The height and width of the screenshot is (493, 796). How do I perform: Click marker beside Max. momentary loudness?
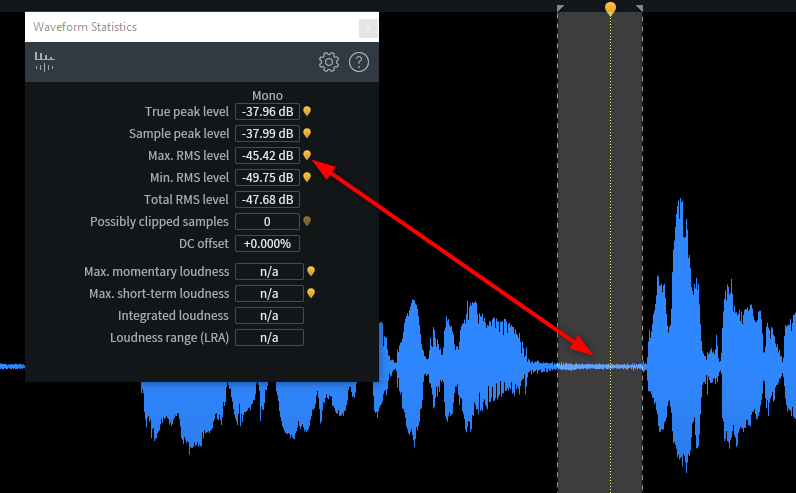pyautogui.click(x=311, y=271)
